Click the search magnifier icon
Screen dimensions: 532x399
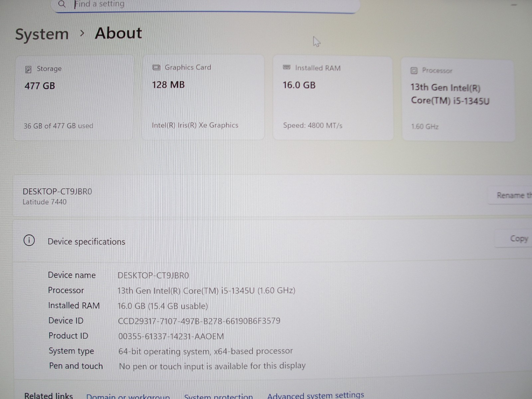[62, 4]
